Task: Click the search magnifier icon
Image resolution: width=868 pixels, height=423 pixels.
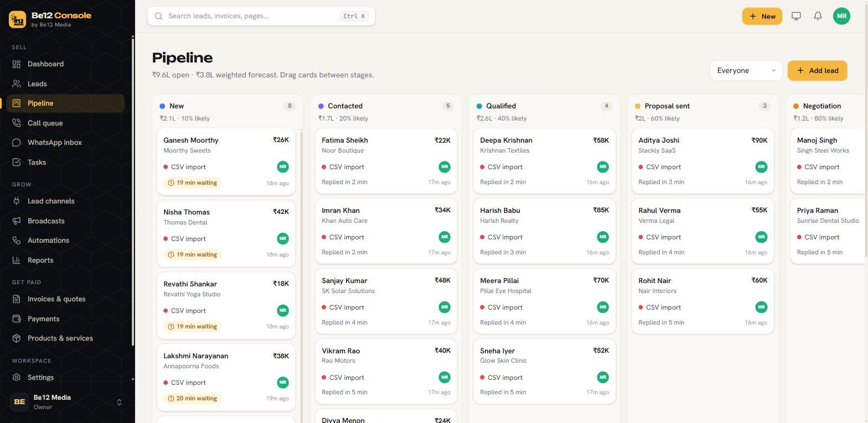Action: [x=159, y=16]
